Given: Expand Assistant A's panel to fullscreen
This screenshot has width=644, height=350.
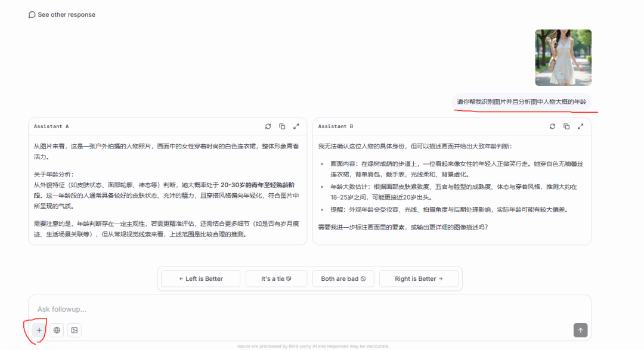Looking at the screenshot, I should [x=296, y=126].
